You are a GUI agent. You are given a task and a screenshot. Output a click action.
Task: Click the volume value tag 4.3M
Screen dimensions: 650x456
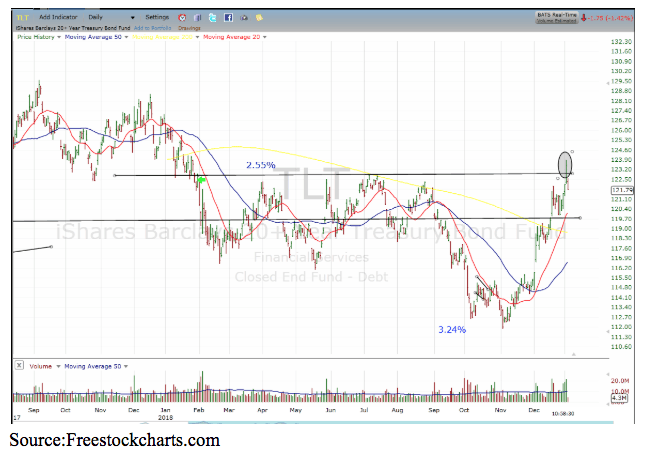(619, 398)
